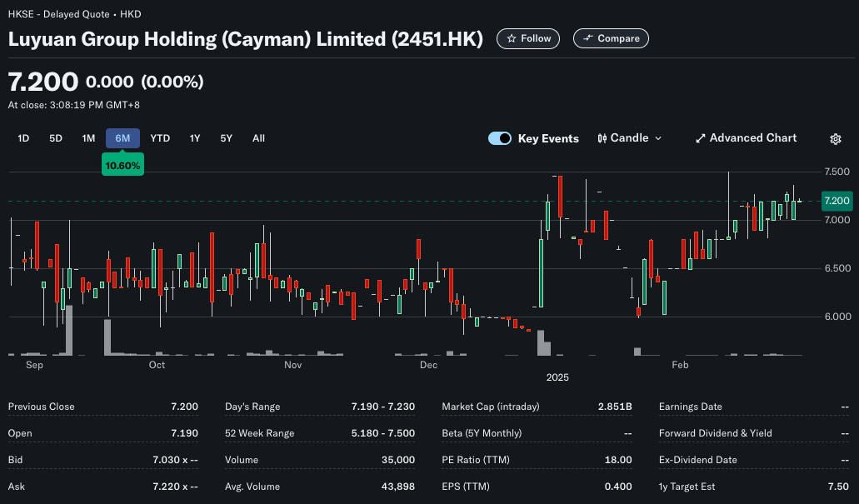Click the Feb label on the chart axis

pyautogui.click(x=680, y=365)
